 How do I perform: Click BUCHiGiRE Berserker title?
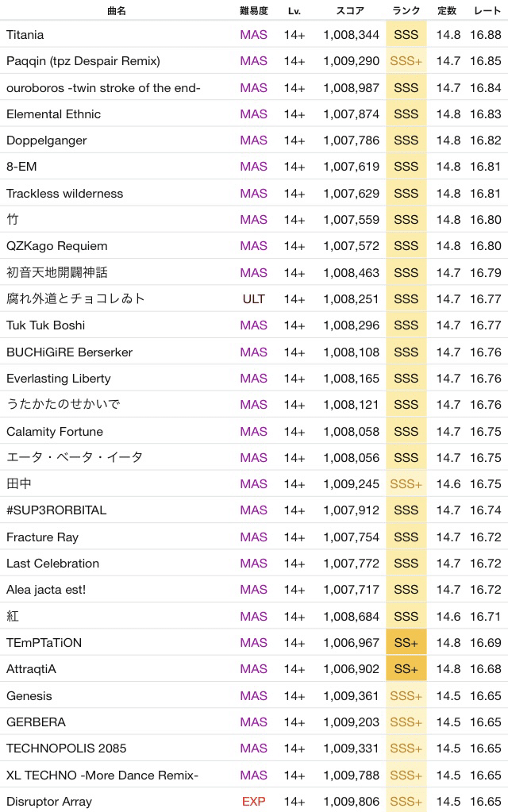69,352
